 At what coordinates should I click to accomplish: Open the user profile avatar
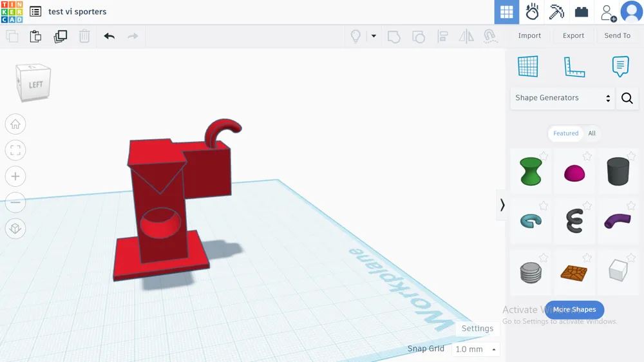[x=631, y=12]
